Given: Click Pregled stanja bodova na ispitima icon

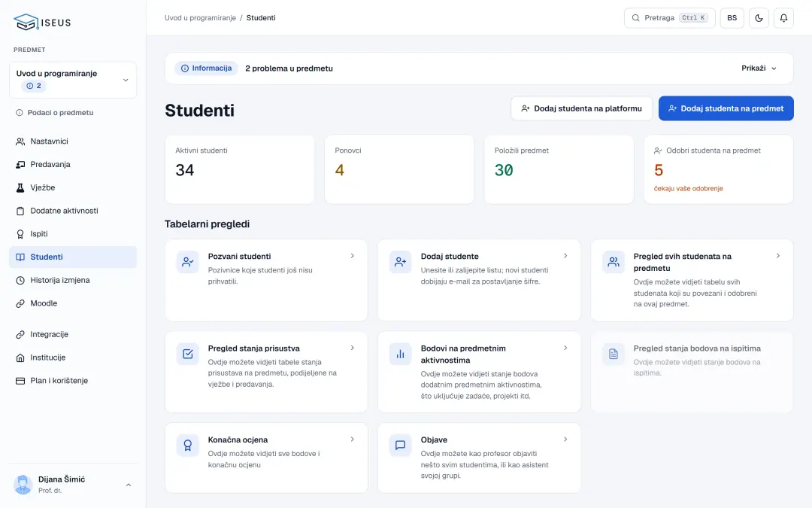Looking at the screenshot, I should click(x=614, y=354).
